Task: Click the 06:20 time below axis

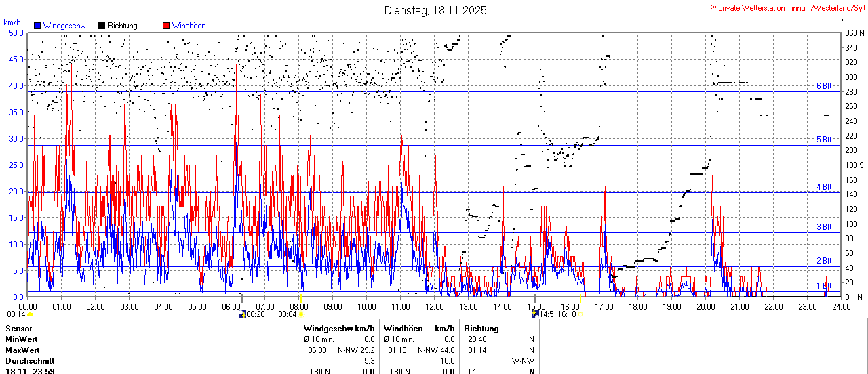Action: point(256,314)
